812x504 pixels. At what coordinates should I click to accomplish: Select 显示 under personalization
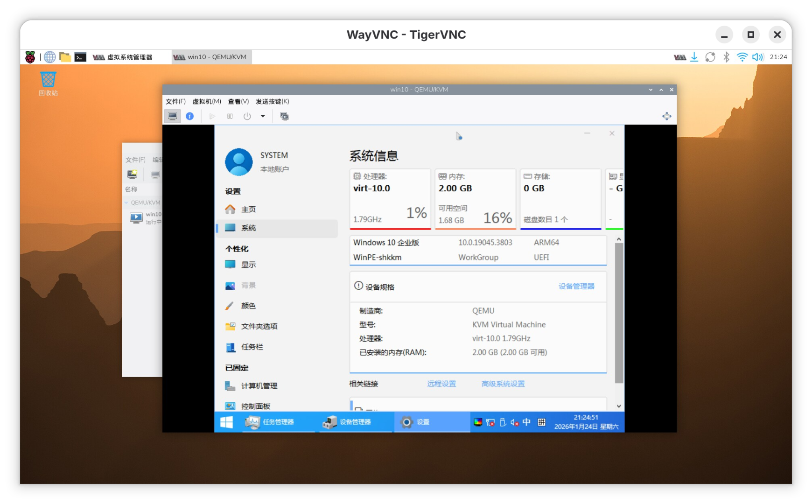(x=248, y=265)
